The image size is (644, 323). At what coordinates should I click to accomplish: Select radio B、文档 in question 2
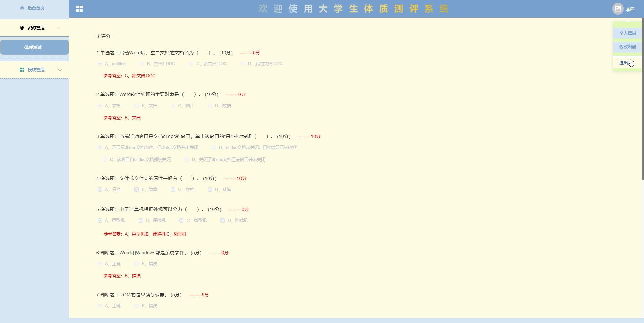coord(137,106)
